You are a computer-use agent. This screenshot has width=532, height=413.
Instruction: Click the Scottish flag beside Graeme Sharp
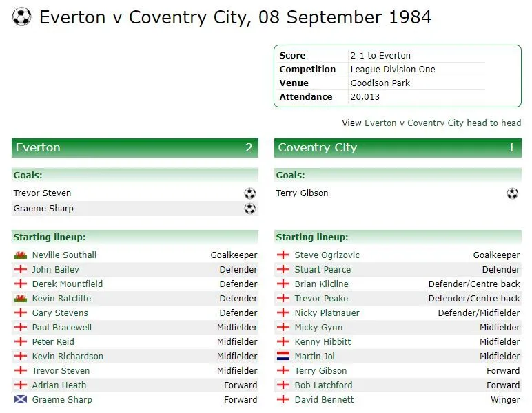[21, 399]
